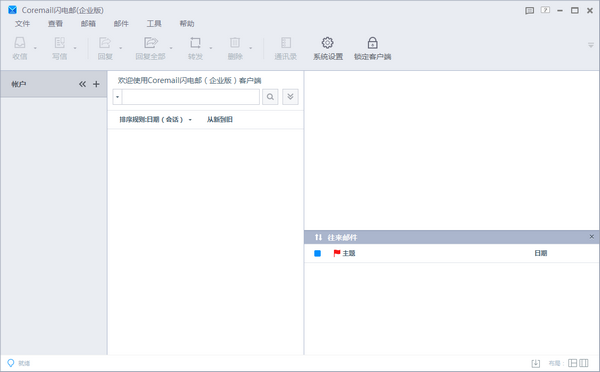Open the 收信 dropdown arrow
This screenshot has width=600, height=372.
(x=35, y=48)
